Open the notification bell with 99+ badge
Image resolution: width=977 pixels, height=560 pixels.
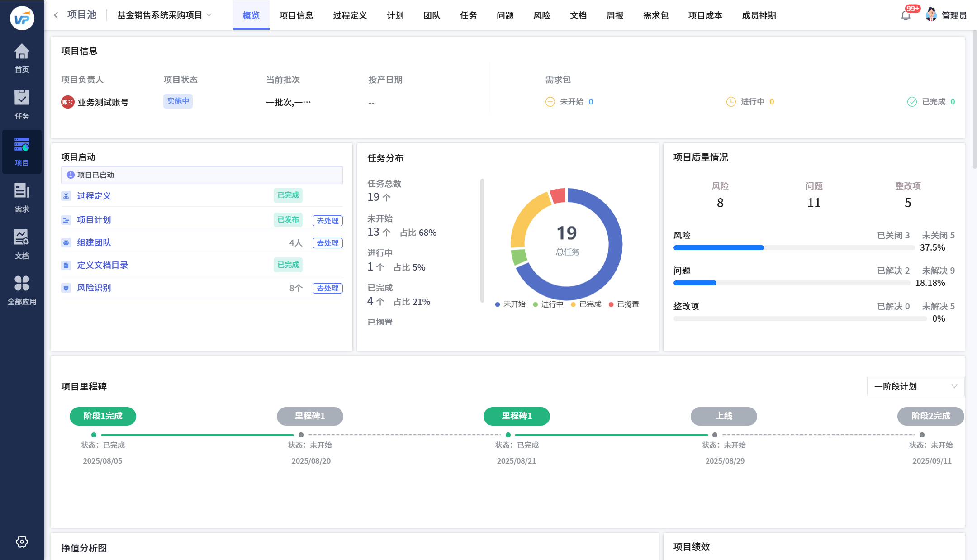906,15
